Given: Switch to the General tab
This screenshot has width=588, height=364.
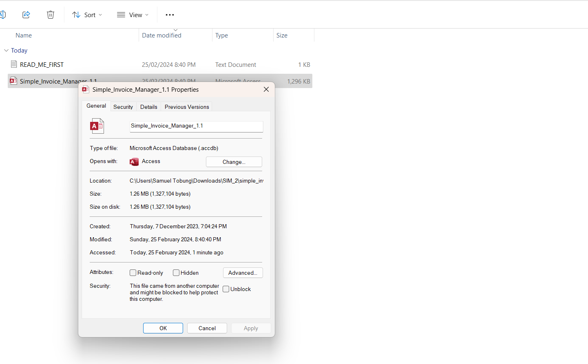Looking at the screenshot, I should coord(96,106).
